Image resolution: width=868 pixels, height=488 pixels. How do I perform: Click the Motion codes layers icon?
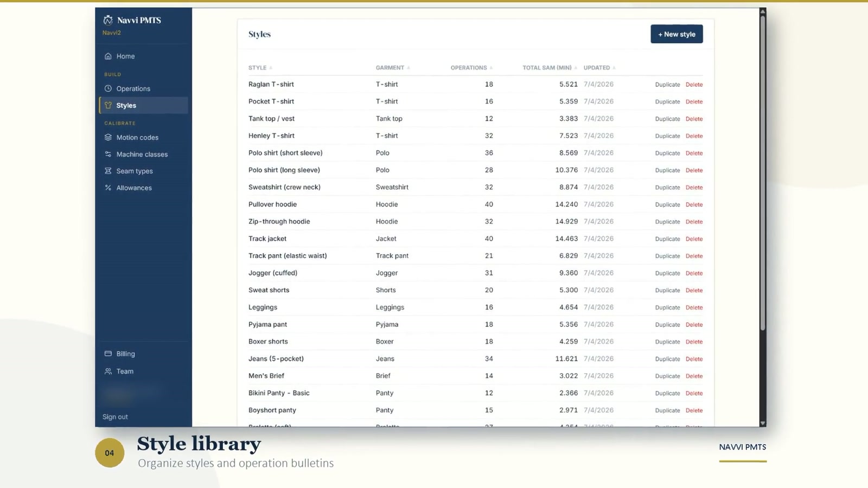pos(108,137)
